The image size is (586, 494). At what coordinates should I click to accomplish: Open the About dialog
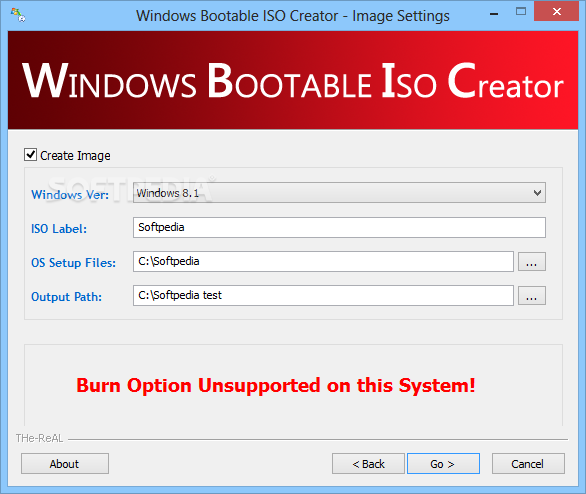65,464
